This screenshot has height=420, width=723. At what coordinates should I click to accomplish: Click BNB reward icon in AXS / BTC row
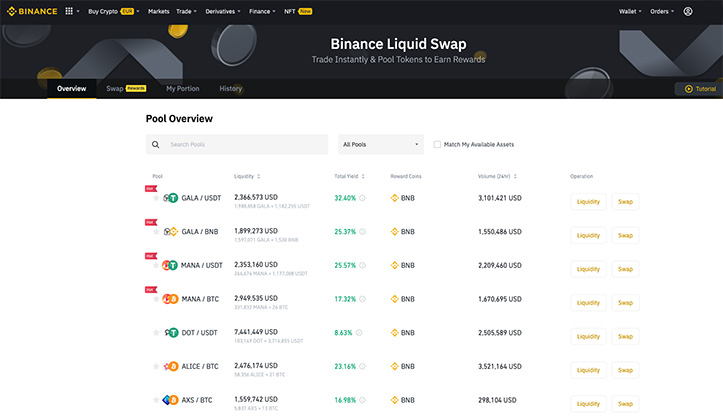point(394,400)
